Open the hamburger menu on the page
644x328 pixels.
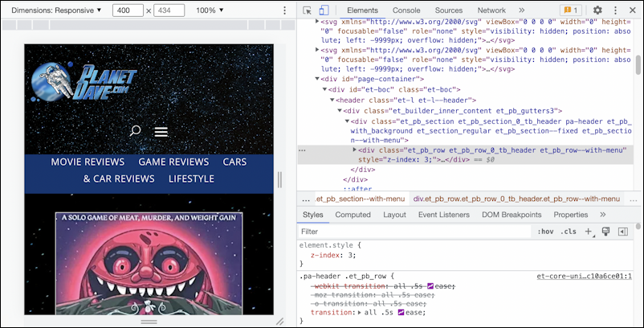click(161, 132)
